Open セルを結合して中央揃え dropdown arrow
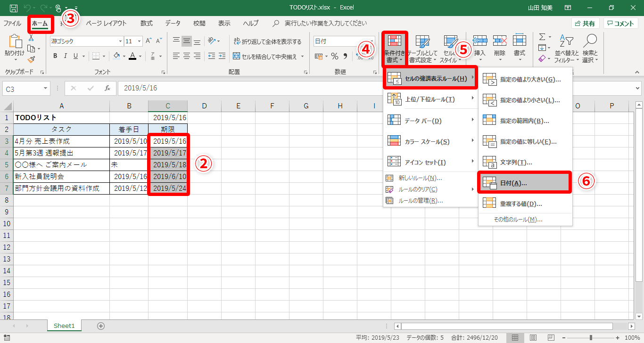 click(x=302, y=57)
